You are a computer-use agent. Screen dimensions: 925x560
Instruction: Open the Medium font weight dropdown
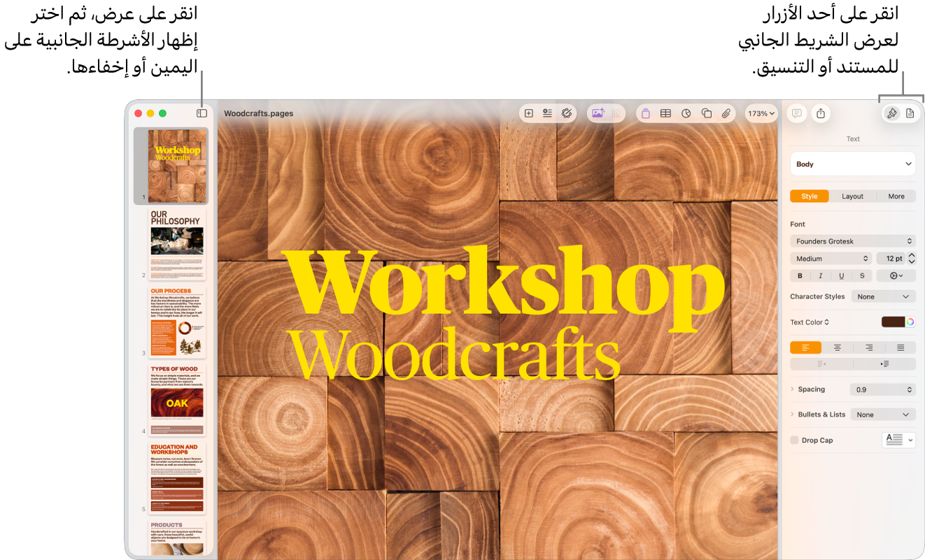pyautogui.click(x=831, y=259)
